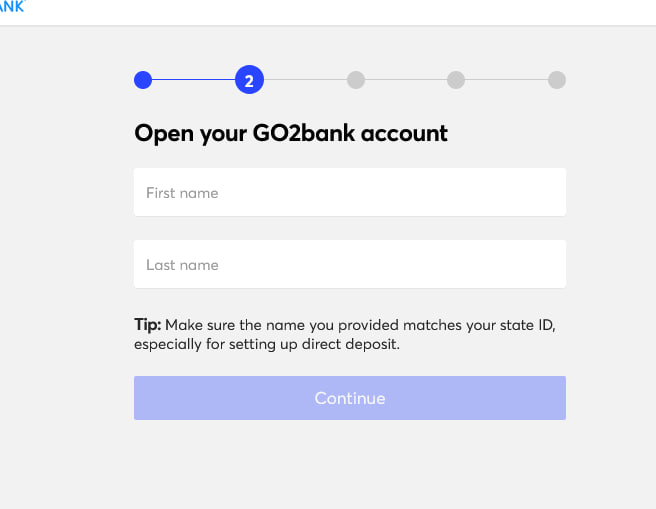Click the progress line between steps 4 and 5

point(507,80)
